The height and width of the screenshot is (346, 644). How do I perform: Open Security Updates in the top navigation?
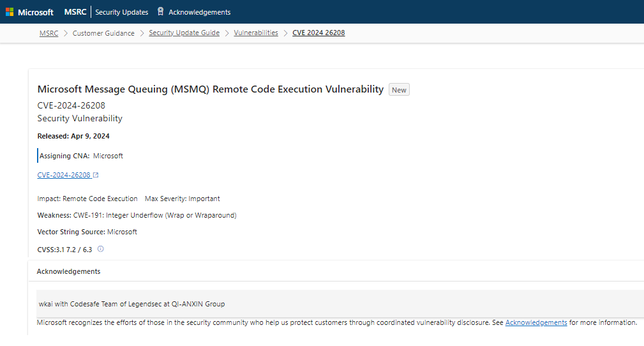tap(121, 12)
